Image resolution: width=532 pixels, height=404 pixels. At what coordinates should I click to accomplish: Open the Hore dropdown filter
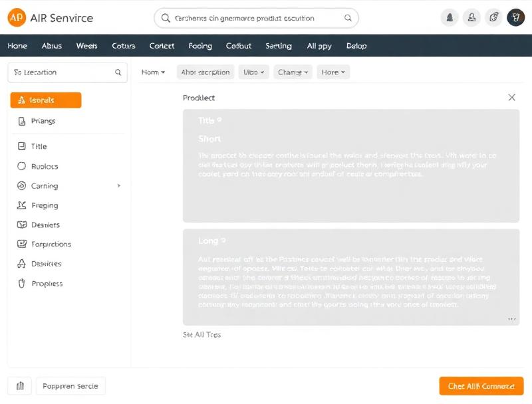tap(333, 72)
